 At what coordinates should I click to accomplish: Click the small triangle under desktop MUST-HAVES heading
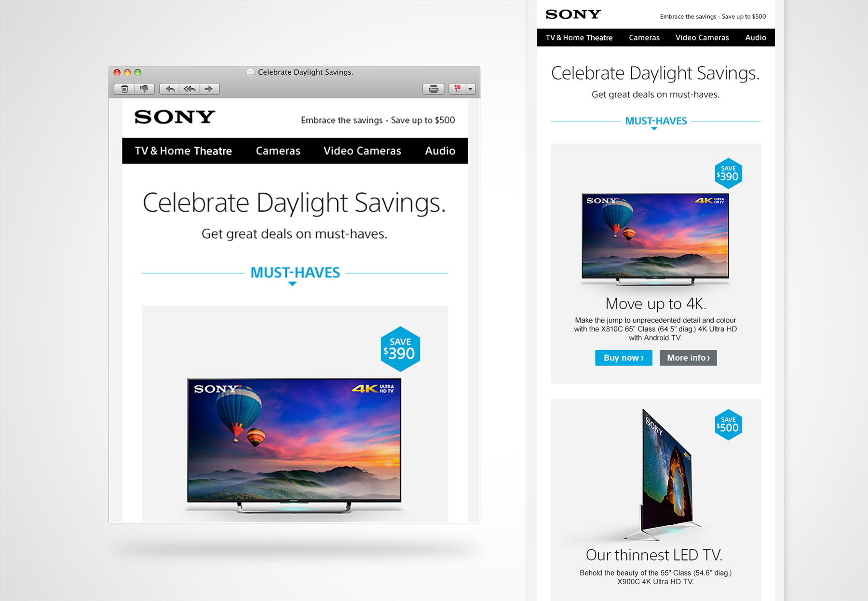[292, 284]
